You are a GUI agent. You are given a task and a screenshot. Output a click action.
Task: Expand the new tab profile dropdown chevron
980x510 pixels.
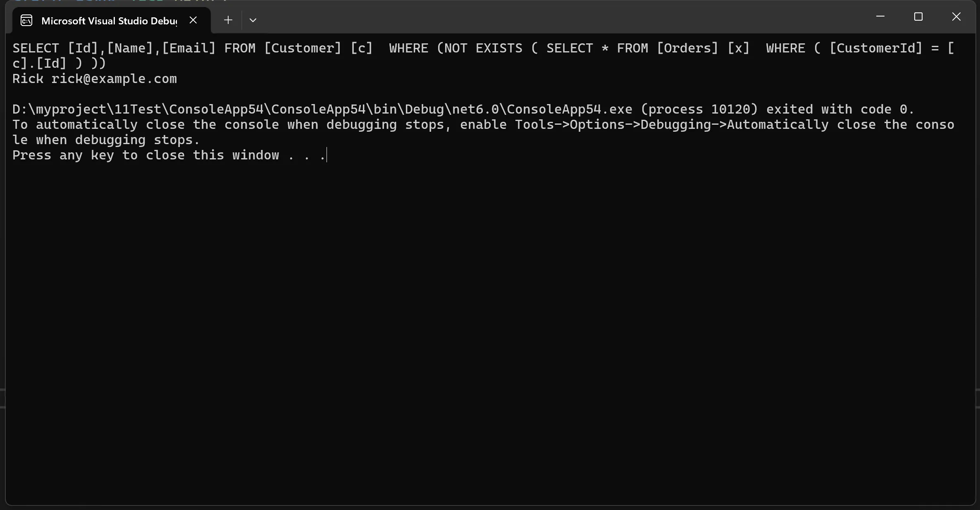coord(253,20)
